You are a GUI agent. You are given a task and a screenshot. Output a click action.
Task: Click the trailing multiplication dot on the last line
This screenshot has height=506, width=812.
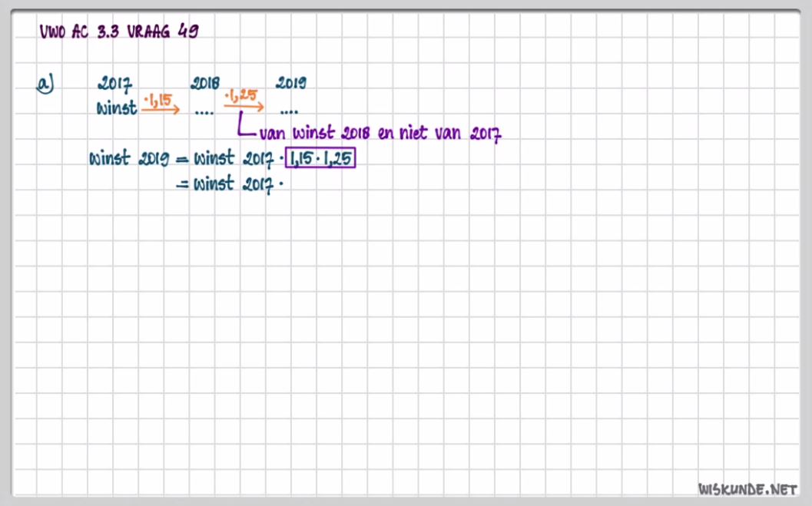click(x=282, y=185)
